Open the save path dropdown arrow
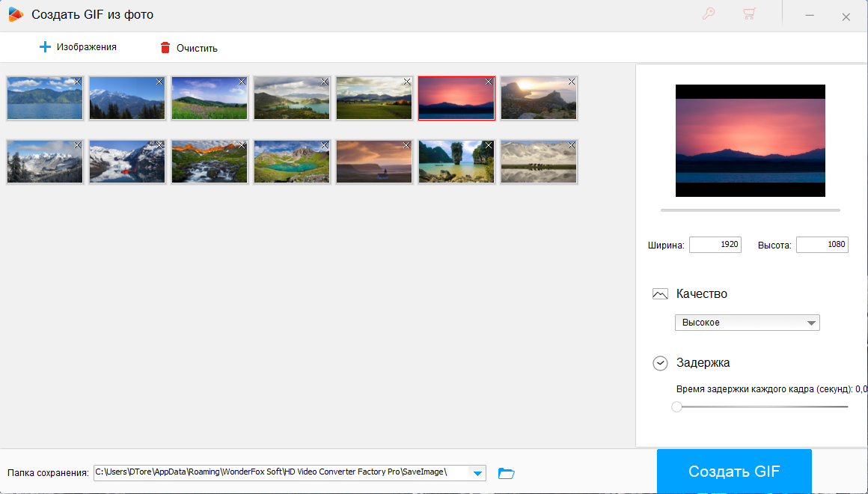 [477, 473]
